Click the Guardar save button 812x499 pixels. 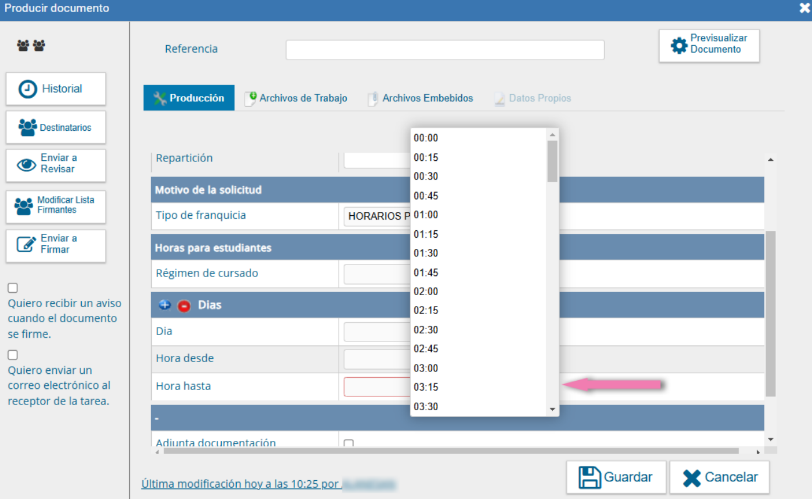[x=614, y=477]
